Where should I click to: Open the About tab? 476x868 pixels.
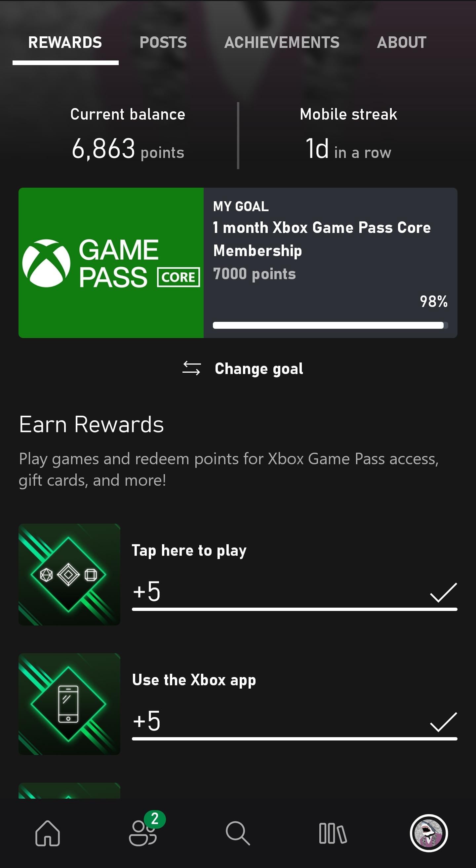coord(402,42)
